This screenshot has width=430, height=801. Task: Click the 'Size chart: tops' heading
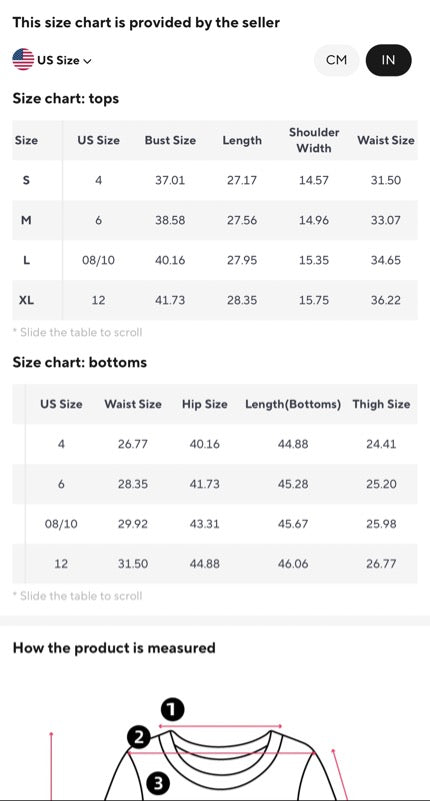click(x=65, y=98)
